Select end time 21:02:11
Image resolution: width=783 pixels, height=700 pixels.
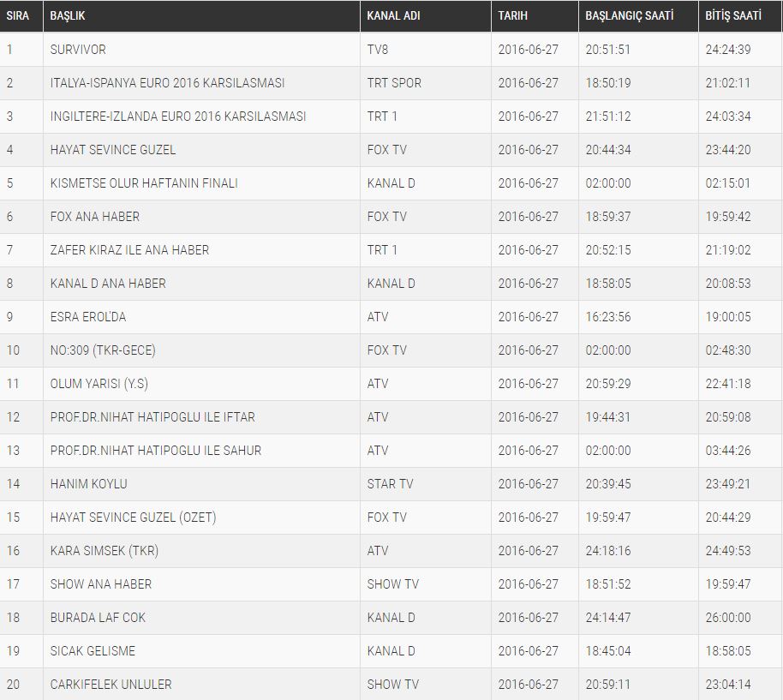[x=728, y=83]
